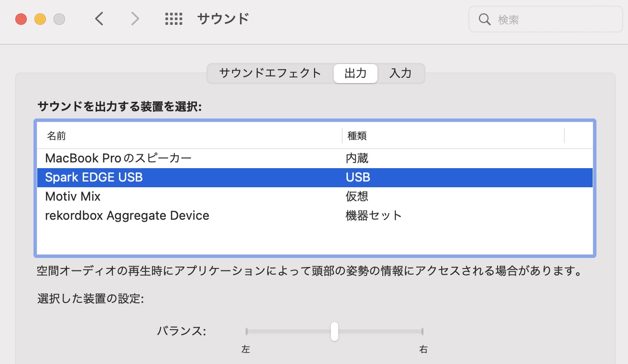Switch to the サウンドエフェクト tab
Screen dimensions: 628x364
[270, 74]
